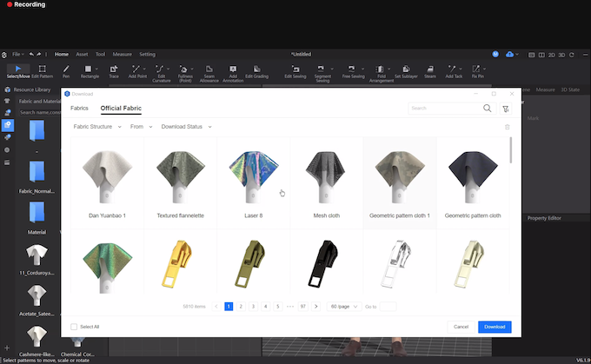Go to page 97 in pagination
This screenshot has width=591, height=364.
[303, 307]
